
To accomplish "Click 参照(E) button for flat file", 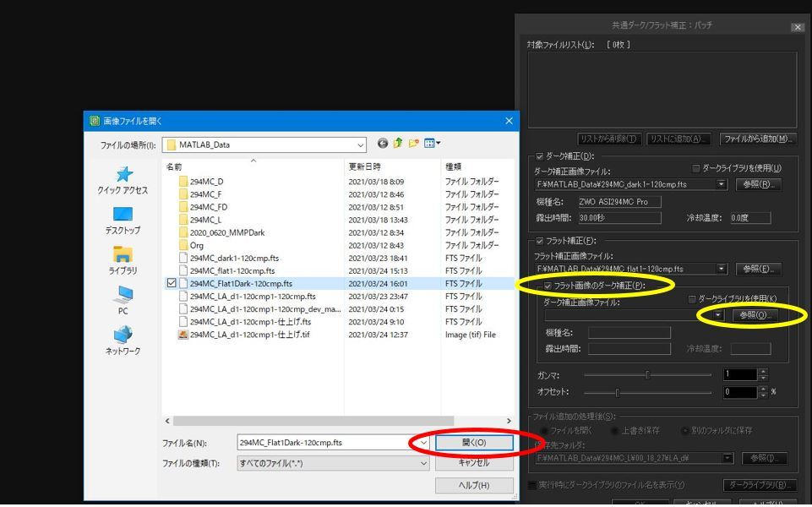I will tap(758, 269).
